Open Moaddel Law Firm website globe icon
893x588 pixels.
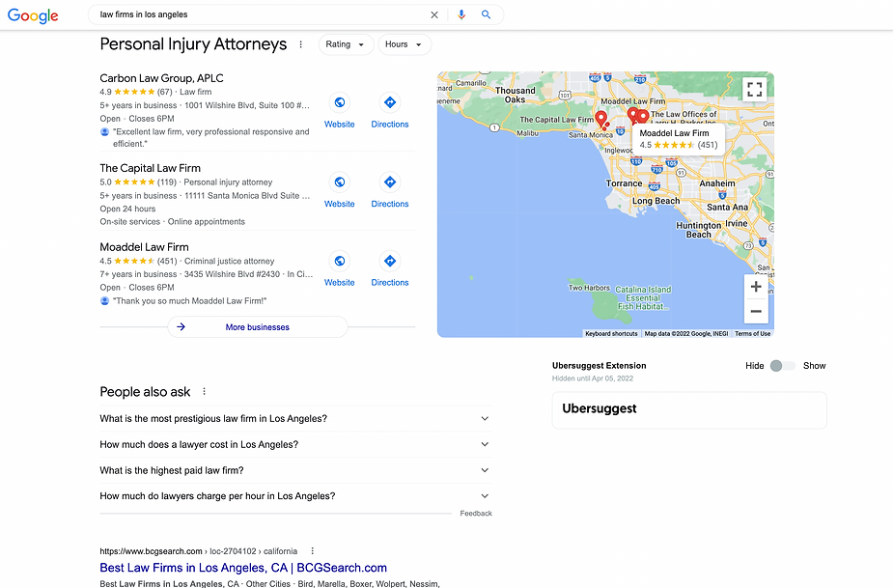pyautogui.click(x=340, y=261)
